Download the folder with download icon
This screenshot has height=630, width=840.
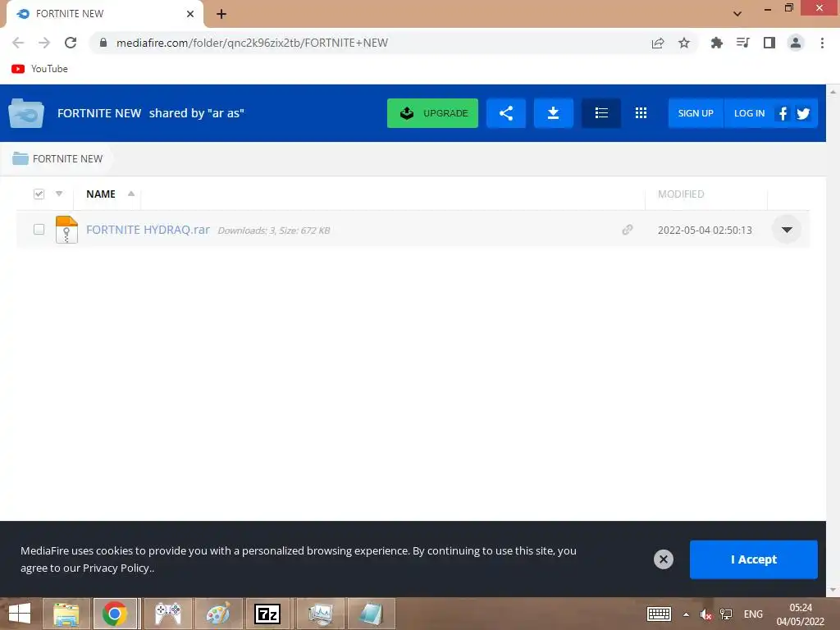pyautogui.click(x=554, y=113)
